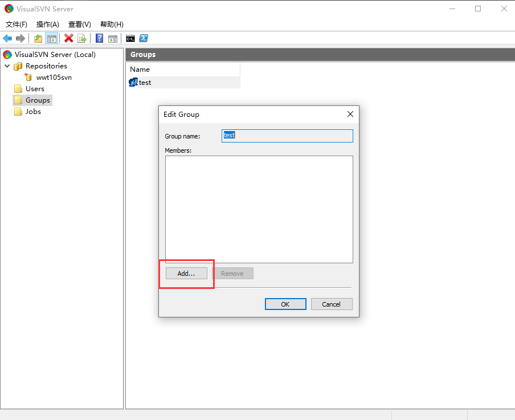515x420 pixels.
Task: Click the Export list icon
Action: pos(82,38)
